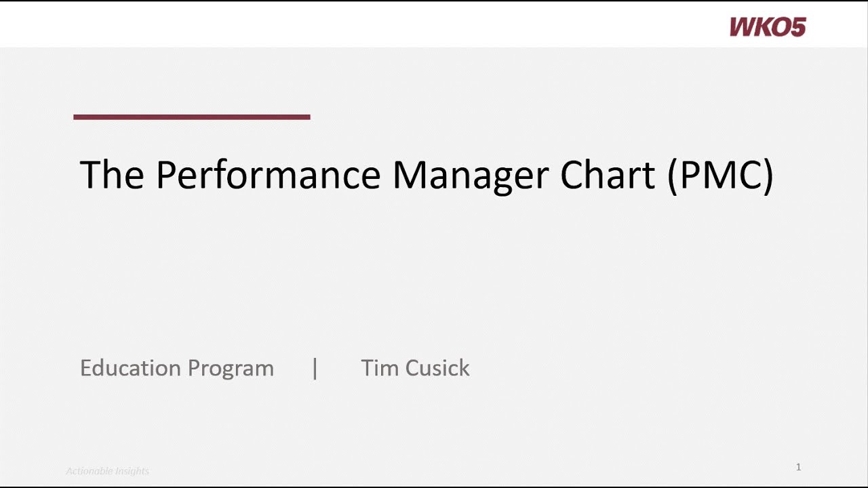The image size is (868, 488).
Task: Click the "5" digit in the WKO5 logo
Action: pos(797,27)
